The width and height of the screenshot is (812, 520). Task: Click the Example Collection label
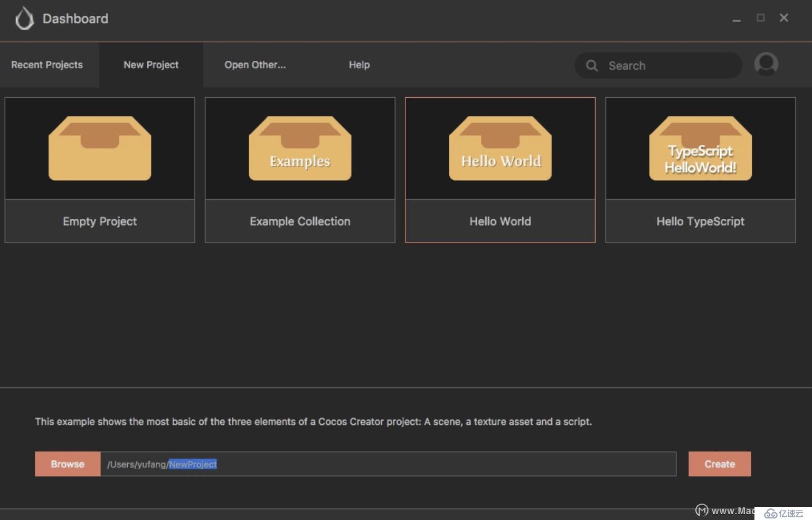click(300, 221)
